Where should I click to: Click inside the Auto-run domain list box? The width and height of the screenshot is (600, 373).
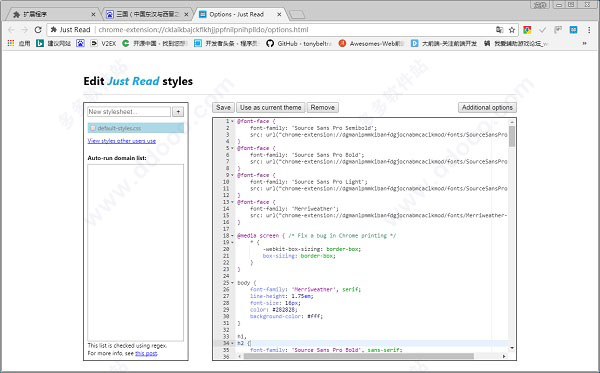click(x=135, y=252)
